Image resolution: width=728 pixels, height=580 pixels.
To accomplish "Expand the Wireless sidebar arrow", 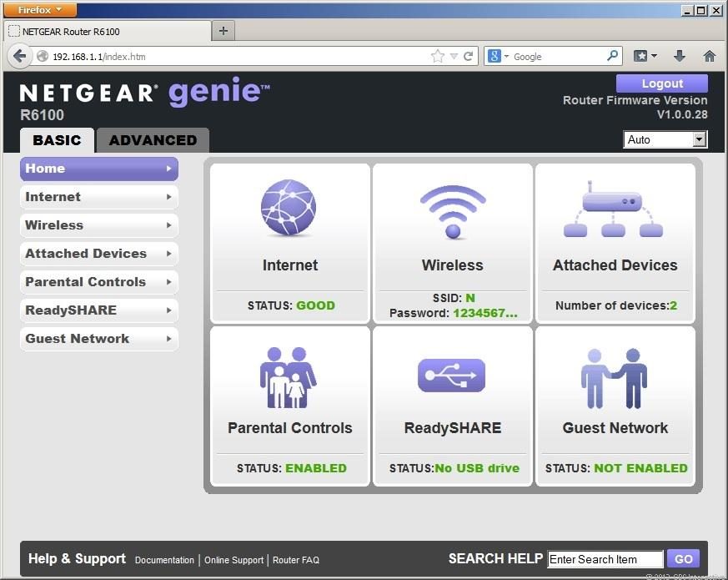I will (169, 225).
